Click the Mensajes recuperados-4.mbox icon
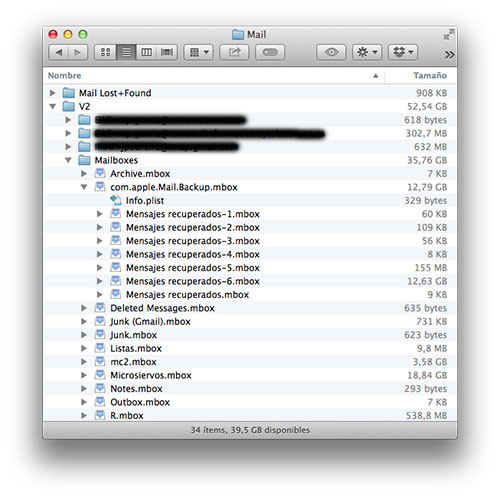This screenshot has height=498, width=500. [116, 254]
